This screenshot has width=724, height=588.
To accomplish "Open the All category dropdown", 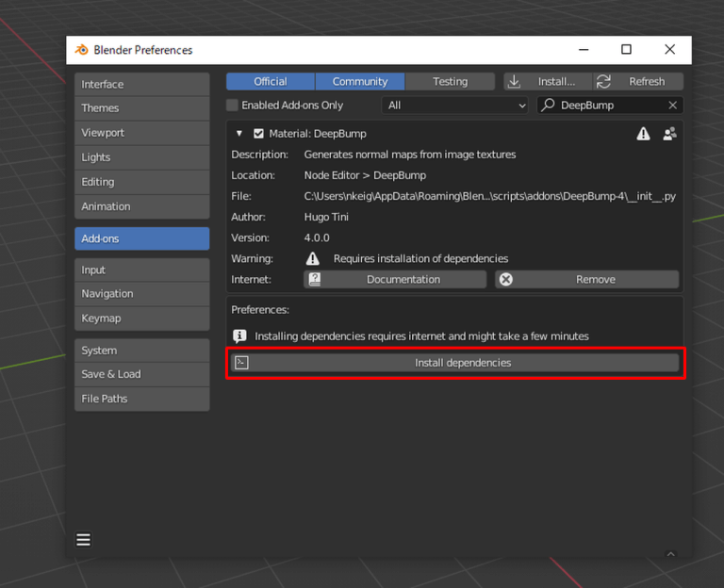I will 456,106.
